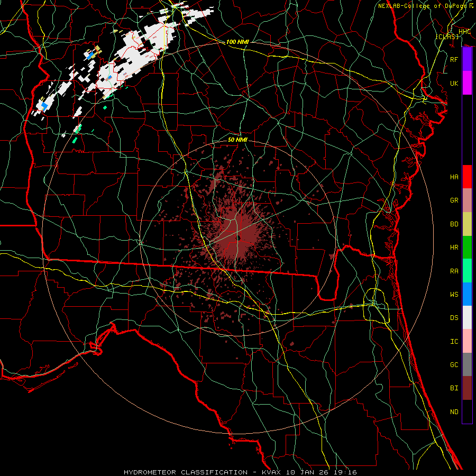Click the KVAX radar site identifier
Image resolution: width=476 pixels, height=476 pixels.
pyautogui.click(x=272, y=472)
